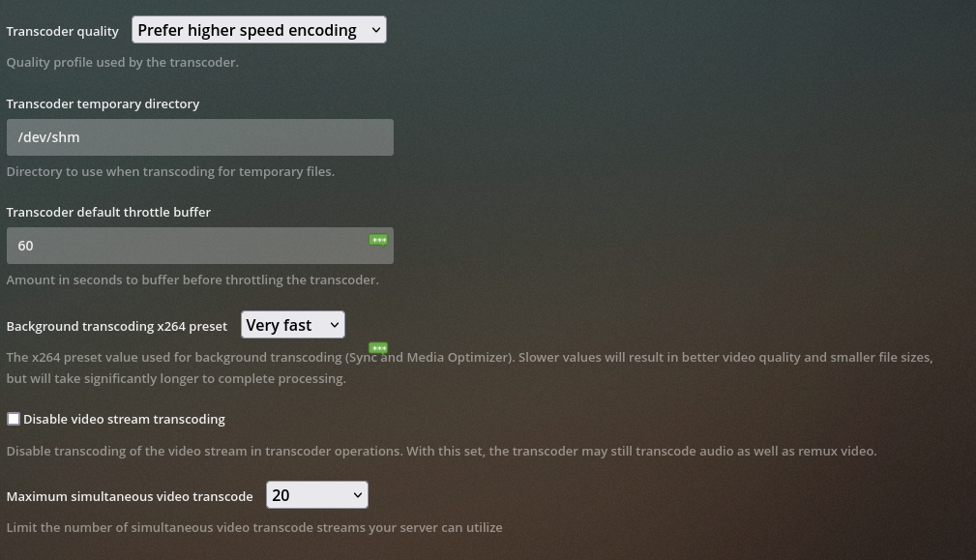Screen dimensions: 976x560
Task: Open the Maximum simultaneous video transcode dropdown
Action: (316, 494)
